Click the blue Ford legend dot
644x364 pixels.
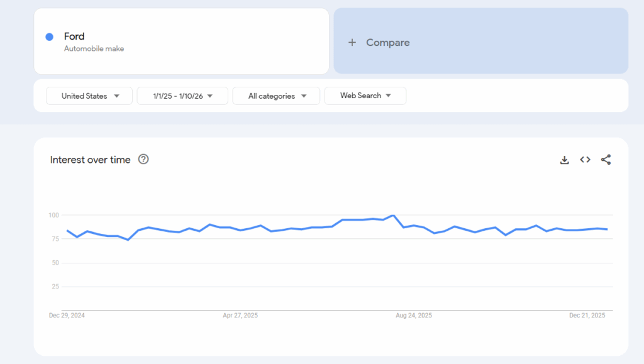click(x=48, y=36)
